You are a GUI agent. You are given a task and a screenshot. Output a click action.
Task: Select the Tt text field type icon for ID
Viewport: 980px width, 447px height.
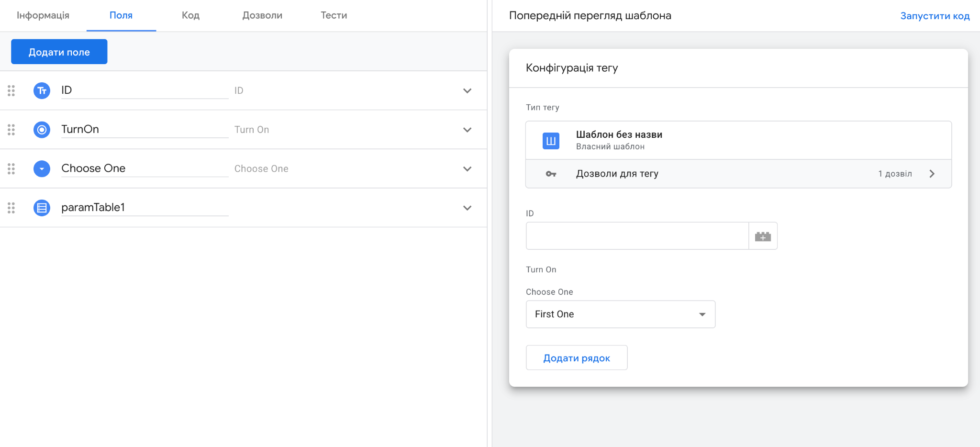pyautogui.click(x=42, y=90)
